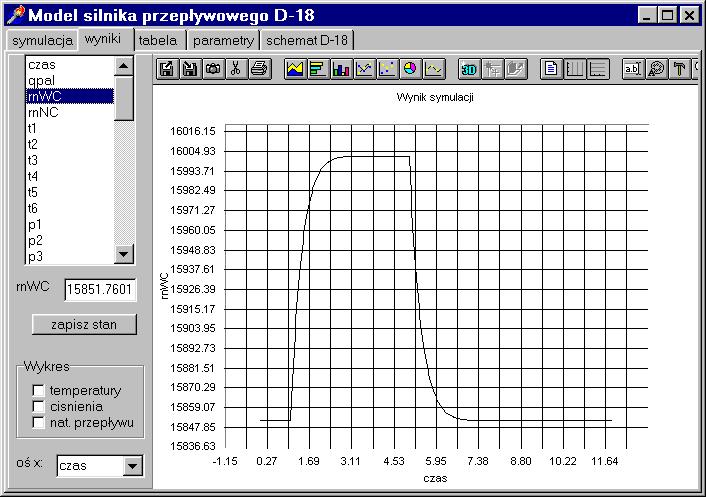Click the variable list scroll down arrow
The image size is (706, 497).
123,254
